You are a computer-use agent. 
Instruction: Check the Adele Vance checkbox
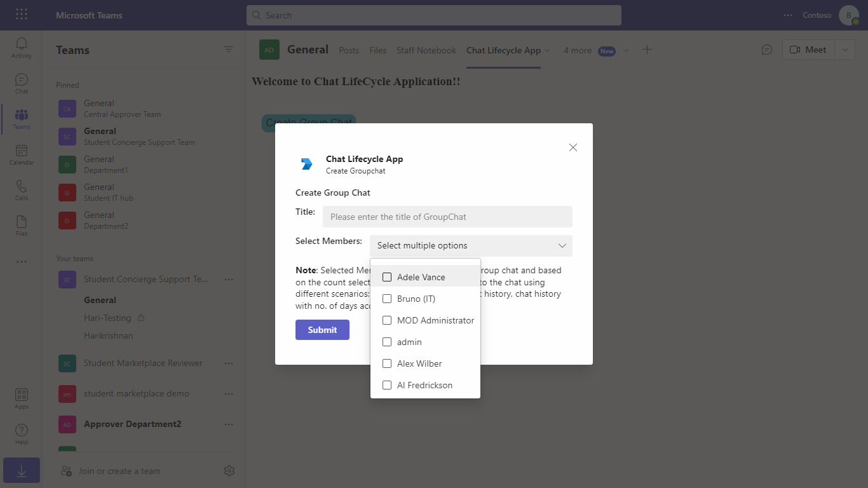point(387,277)
